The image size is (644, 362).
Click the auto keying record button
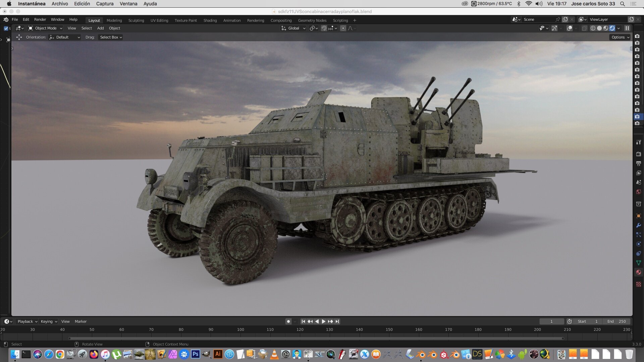tap(288, 321)
